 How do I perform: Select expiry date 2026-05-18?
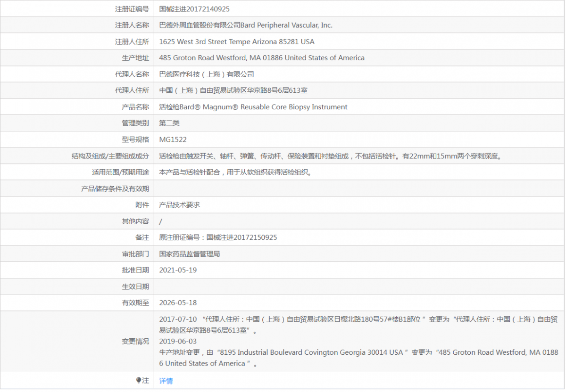(x=178, y=302)
